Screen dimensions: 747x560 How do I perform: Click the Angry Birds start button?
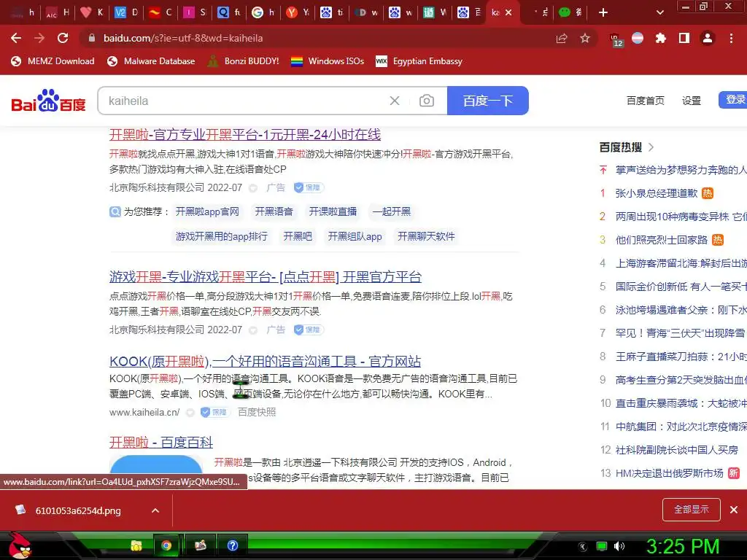(19, 545)
